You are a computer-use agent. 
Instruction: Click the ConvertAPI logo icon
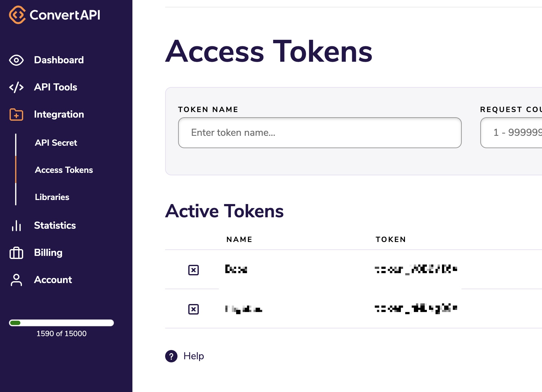click(17, 15)
